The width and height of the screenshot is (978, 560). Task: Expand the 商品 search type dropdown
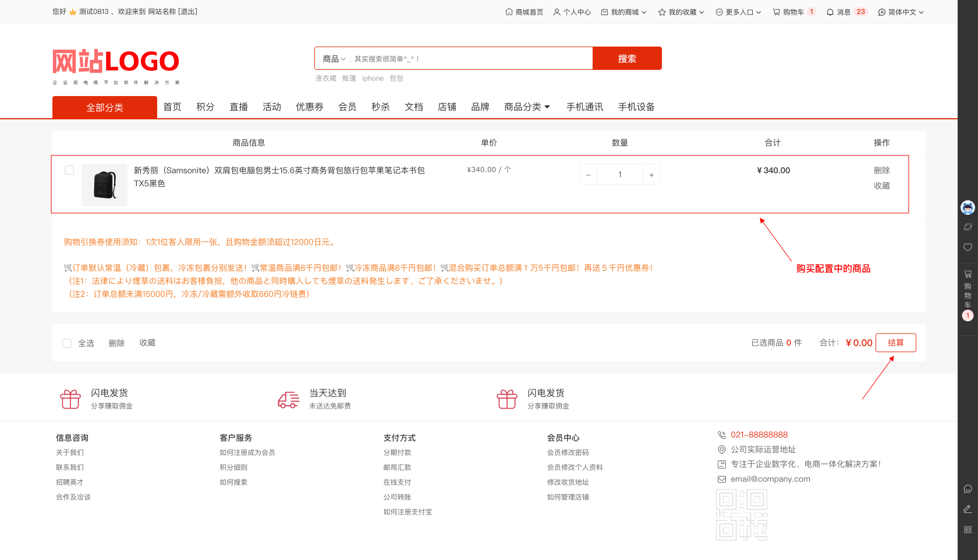334,59
